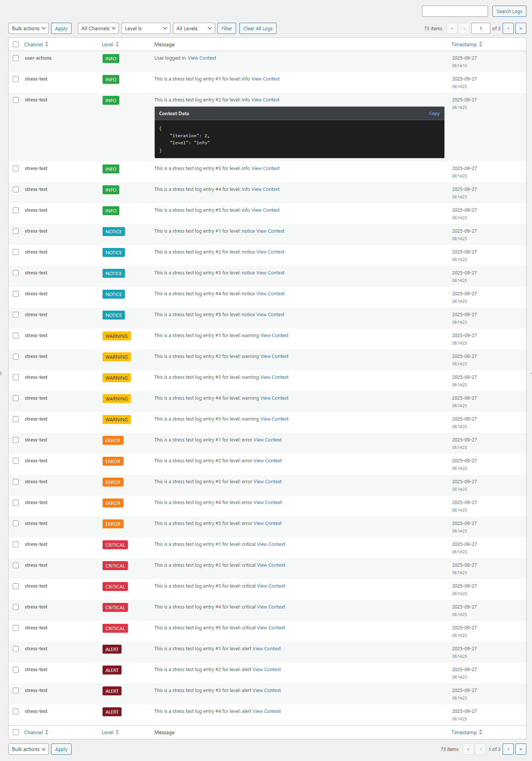Jump to last page in bottom pagination

coord(520,749)
